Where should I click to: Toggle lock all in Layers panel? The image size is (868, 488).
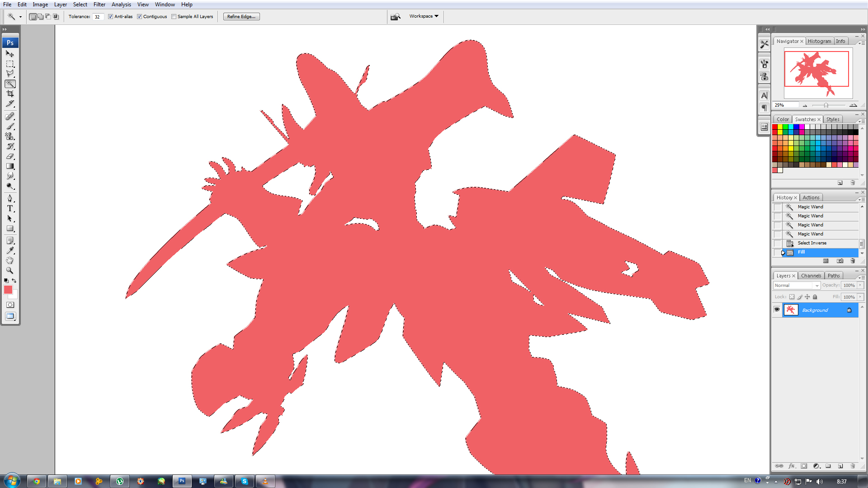click(x=815, y=297)
